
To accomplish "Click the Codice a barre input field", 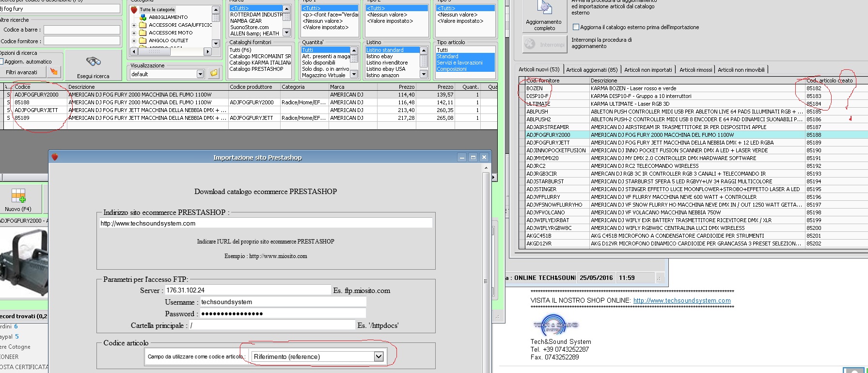I will click(81, 30).
